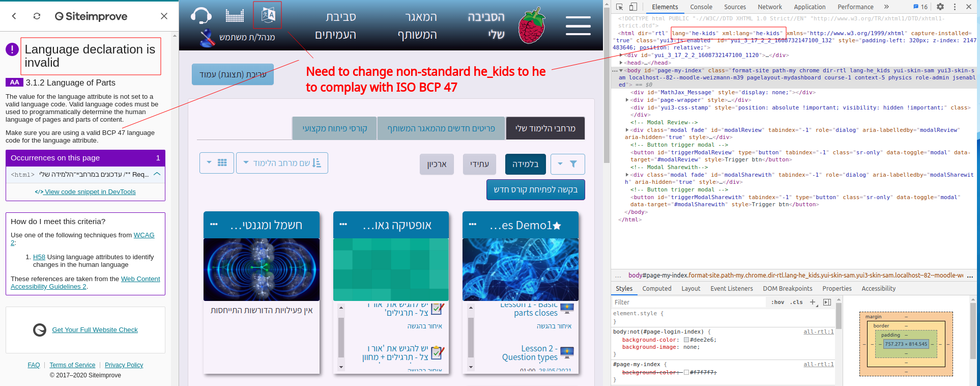Open the grid view dropdown
Screen dimensions: 980x386
217,163
